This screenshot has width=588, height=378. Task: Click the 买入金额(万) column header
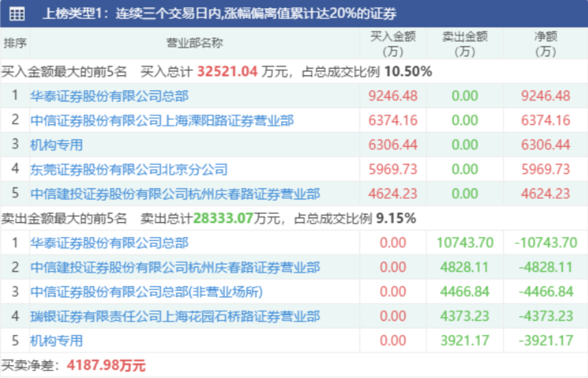coord(393,44)
